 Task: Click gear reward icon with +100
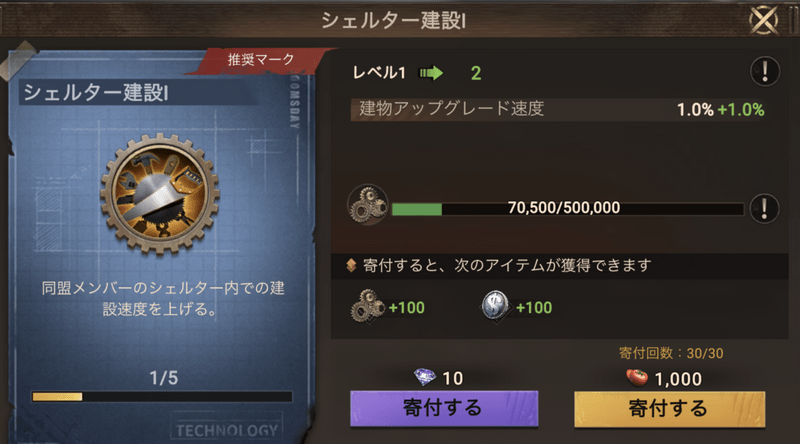pos(367,306)
